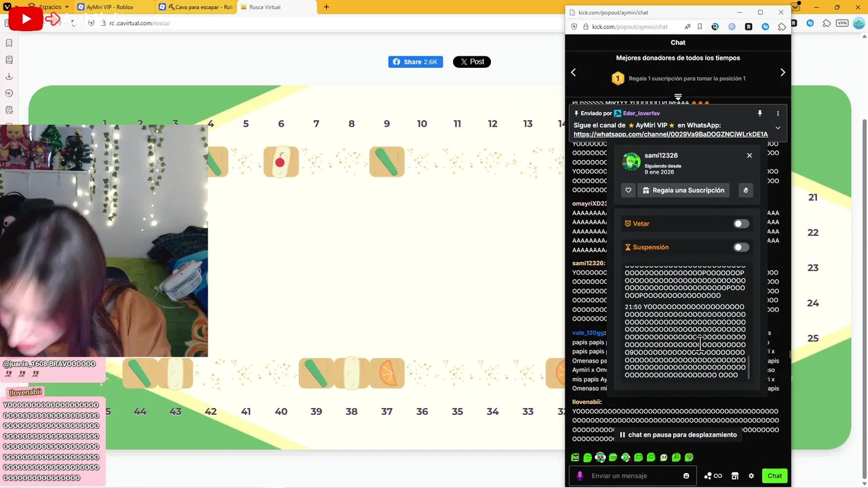Image resolution: width=868 pixels, height=488 pixels.
Task: Select the Rosca Virtual tab
Action: 277,7
